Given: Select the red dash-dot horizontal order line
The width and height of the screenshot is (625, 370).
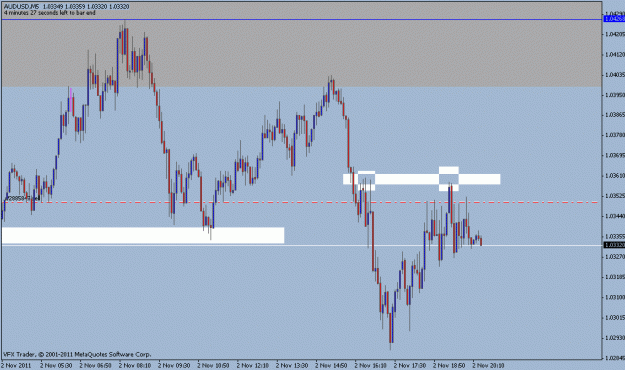Looking at the screenshot, I should pos(301,202).
